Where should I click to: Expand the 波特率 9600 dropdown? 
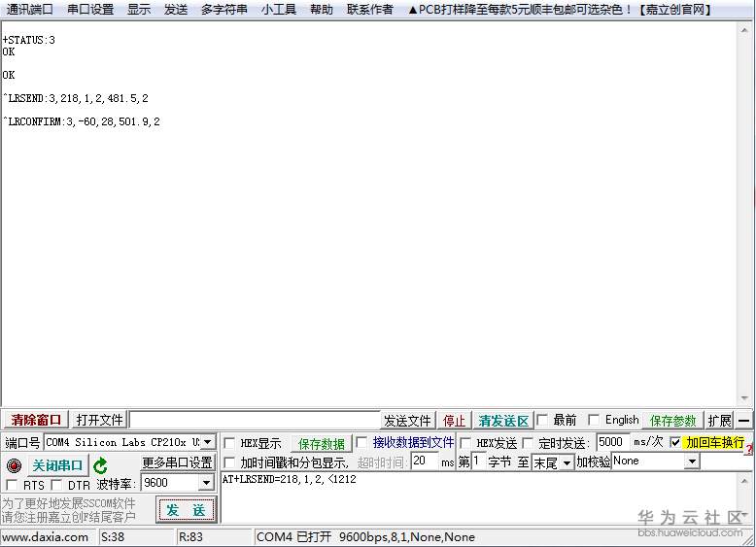(206, 483)
